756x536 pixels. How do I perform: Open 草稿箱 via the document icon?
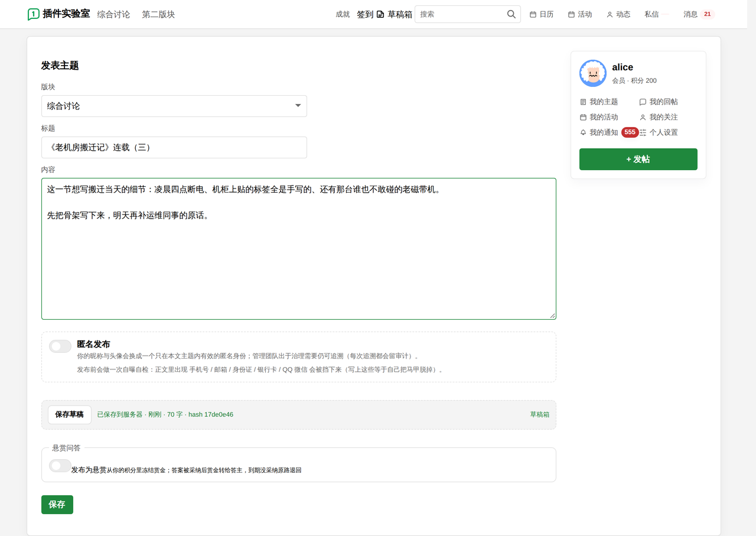tap(380, 14)
